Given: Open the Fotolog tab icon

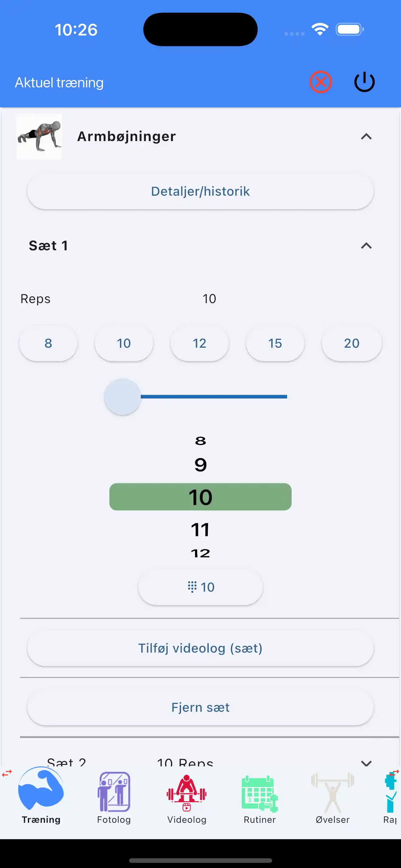Looking at the screenshot, I should (114, 792).
